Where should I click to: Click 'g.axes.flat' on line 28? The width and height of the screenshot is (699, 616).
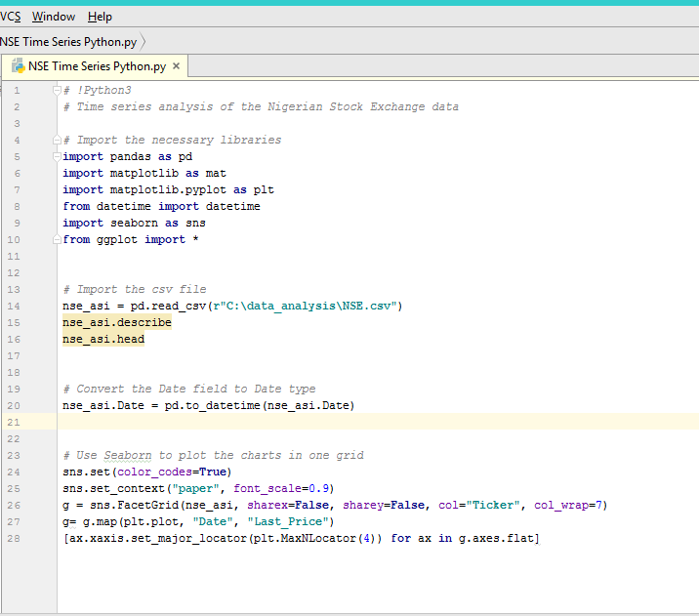[496, 539]
